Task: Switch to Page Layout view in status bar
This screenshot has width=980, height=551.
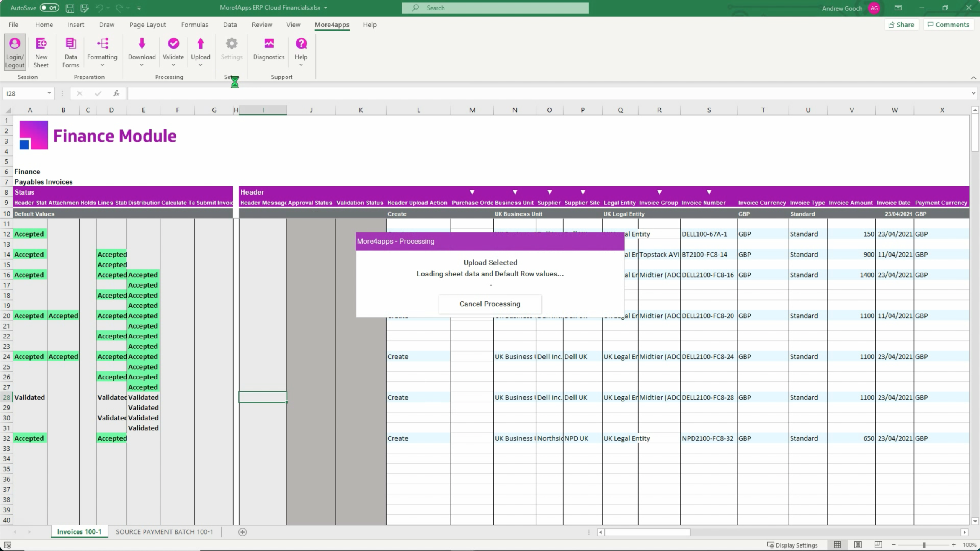Action: [858, 544]
